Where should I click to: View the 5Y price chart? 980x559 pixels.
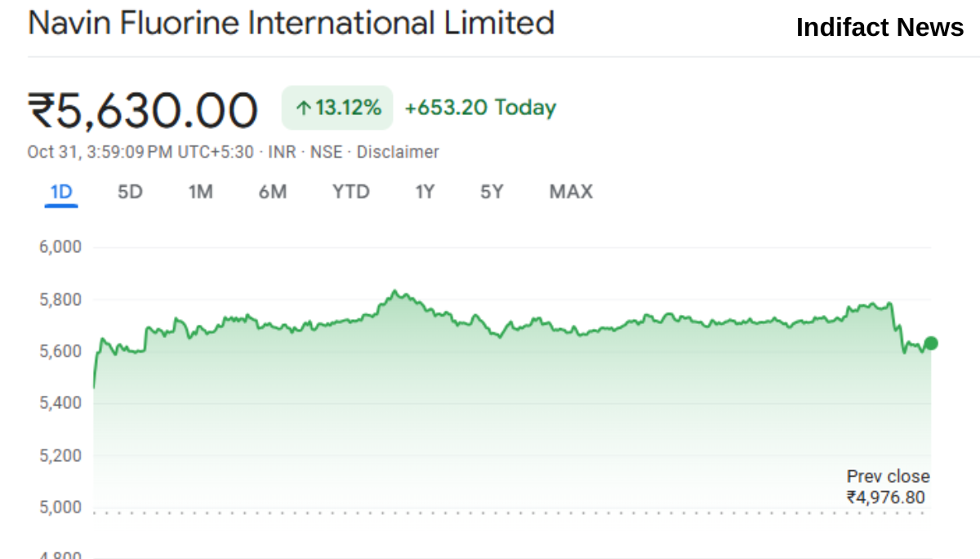click(492, 193)
